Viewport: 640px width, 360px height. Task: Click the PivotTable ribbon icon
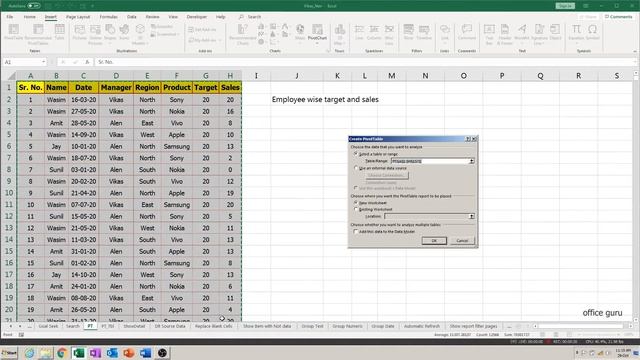coord(13,32)
